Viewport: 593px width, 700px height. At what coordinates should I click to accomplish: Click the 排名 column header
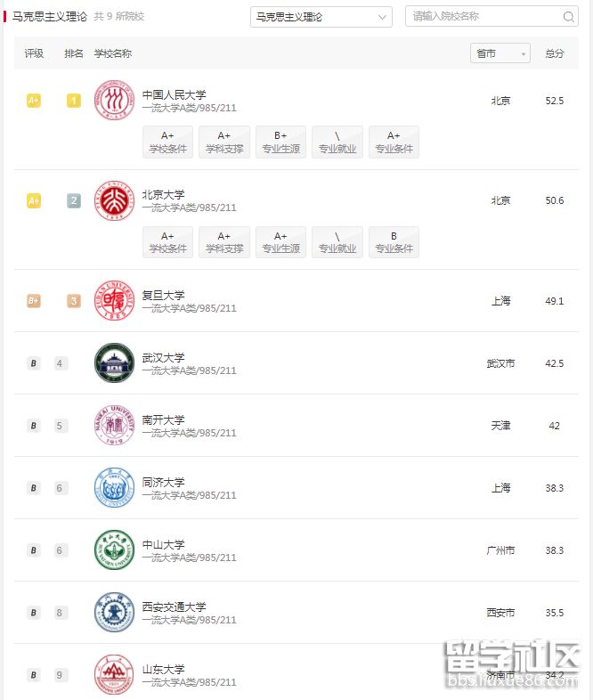pyautogui.click(x=74, y=53)
